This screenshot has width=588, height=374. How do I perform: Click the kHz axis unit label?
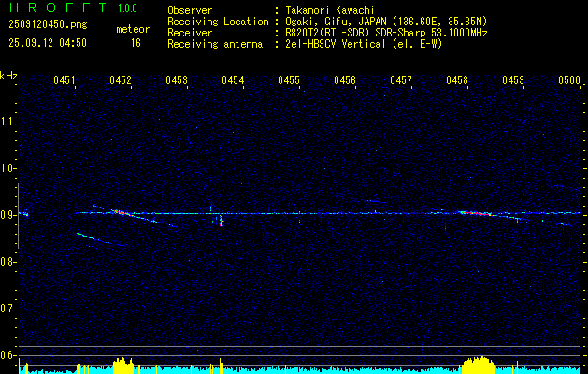(x=8, y=76)
